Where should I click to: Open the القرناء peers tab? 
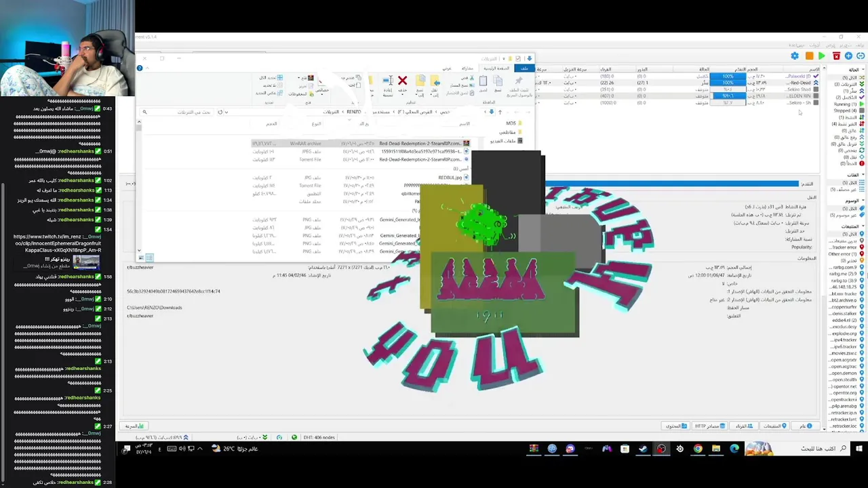tap(744, 426)
